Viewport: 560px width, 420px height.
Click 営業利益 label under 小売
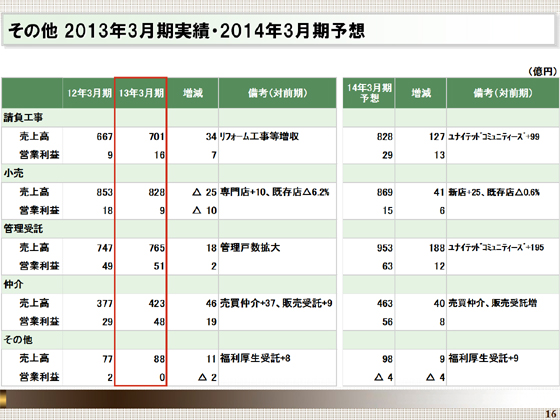coord(39,210)
